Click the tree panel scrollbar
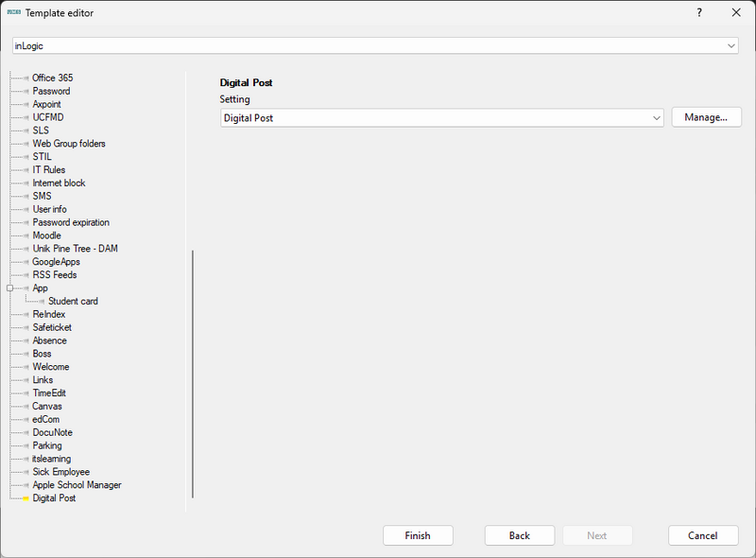This screenshot has height=558, width=756. [x=193, y=374]
